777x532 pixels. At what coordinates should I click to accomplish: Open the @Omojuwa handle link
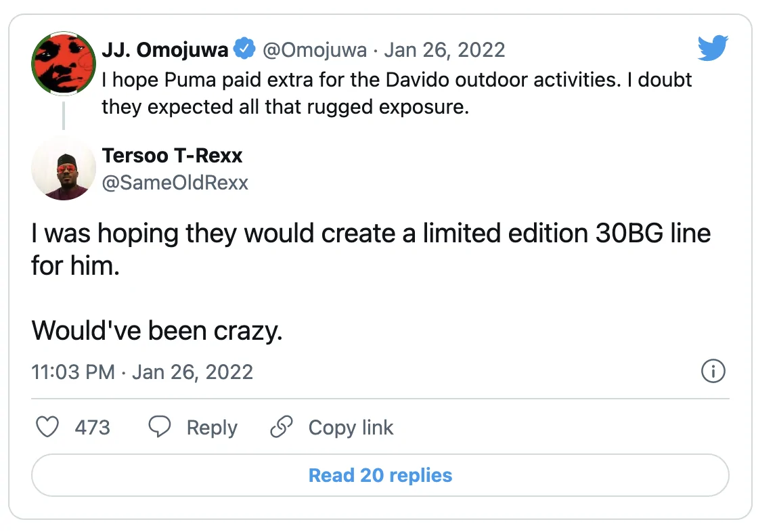pos(317,49)
